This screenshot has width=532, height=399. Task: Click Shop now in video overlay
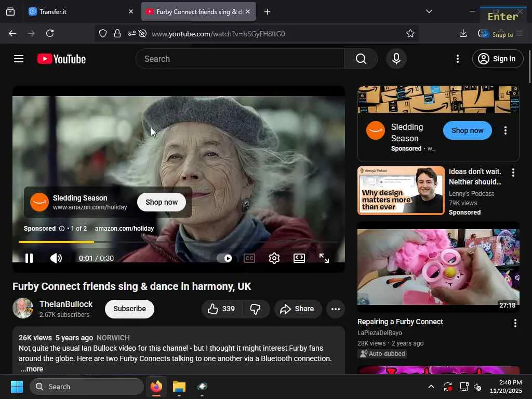(162, 202)
